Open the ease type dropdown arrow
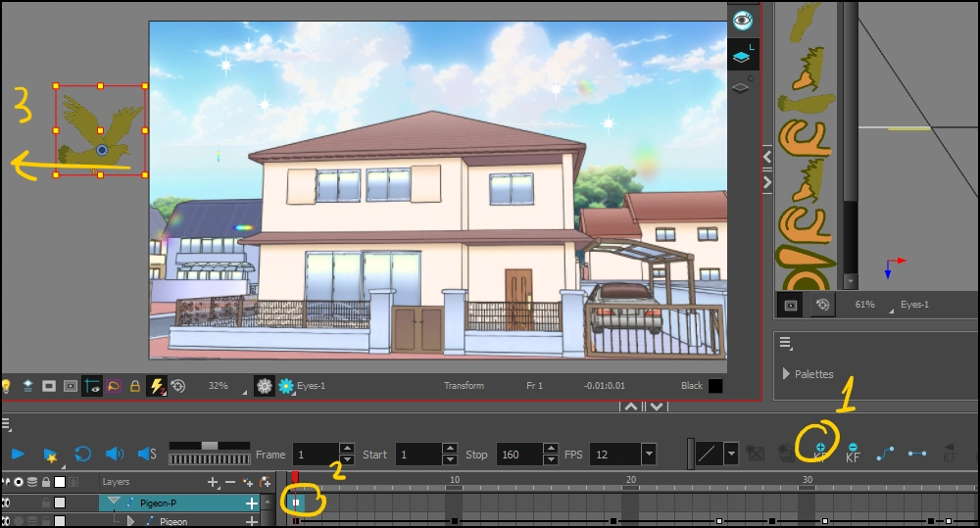 731,454
